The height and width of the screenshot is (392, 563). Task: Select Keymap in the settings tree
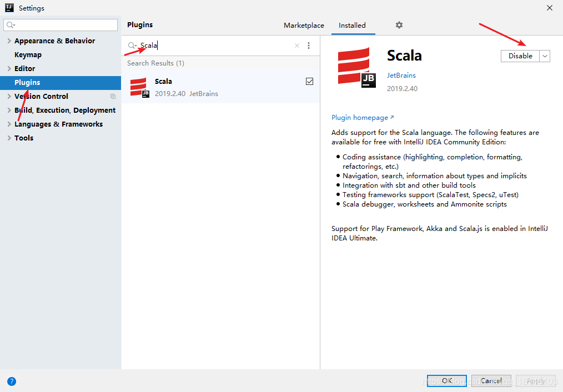(28, 55)
